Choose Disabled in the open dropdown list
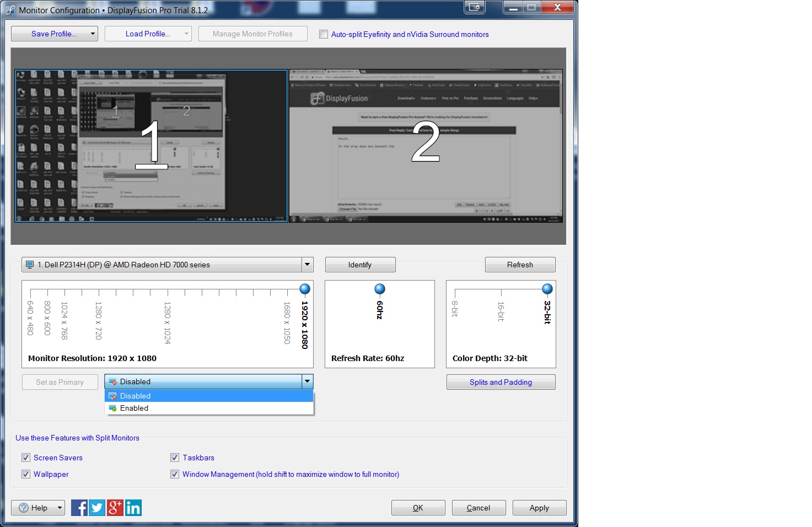The height and width of the screenshot is (527, 812). click(136, 396)
